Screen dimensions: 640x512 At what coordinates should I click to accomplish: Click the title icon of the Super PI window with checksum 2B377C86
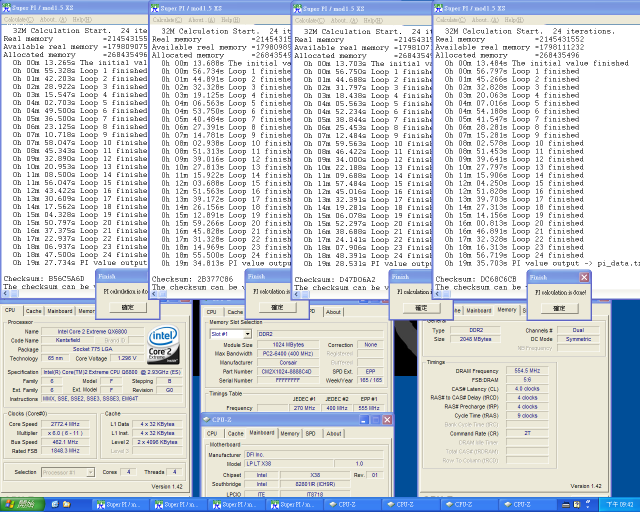tap(155, 8)
